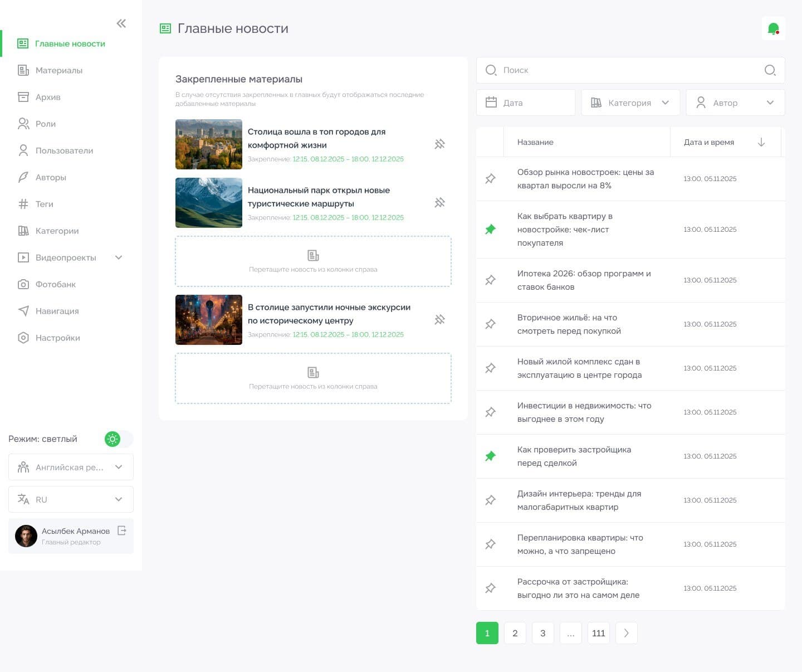Image resolution: width=802 pixels, height=672 pixels.
Task: Click the calendar icon in Дата filter
Action: coord(491,103)
